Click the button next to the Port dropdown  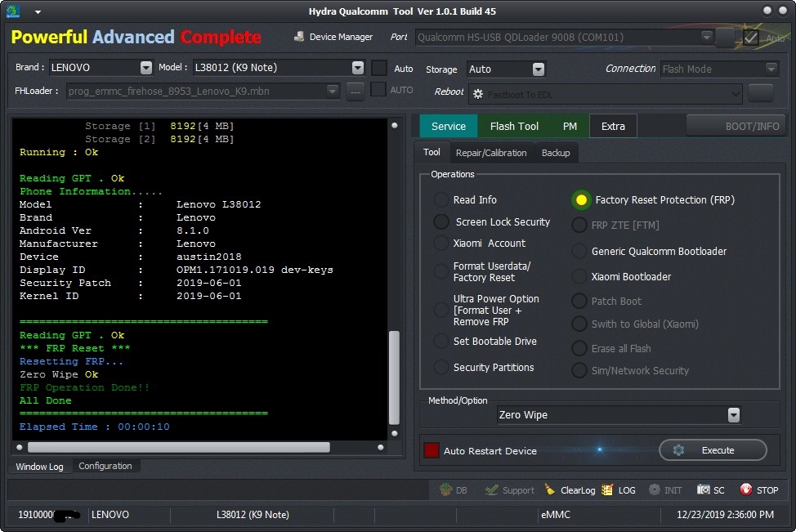point(724,38)
